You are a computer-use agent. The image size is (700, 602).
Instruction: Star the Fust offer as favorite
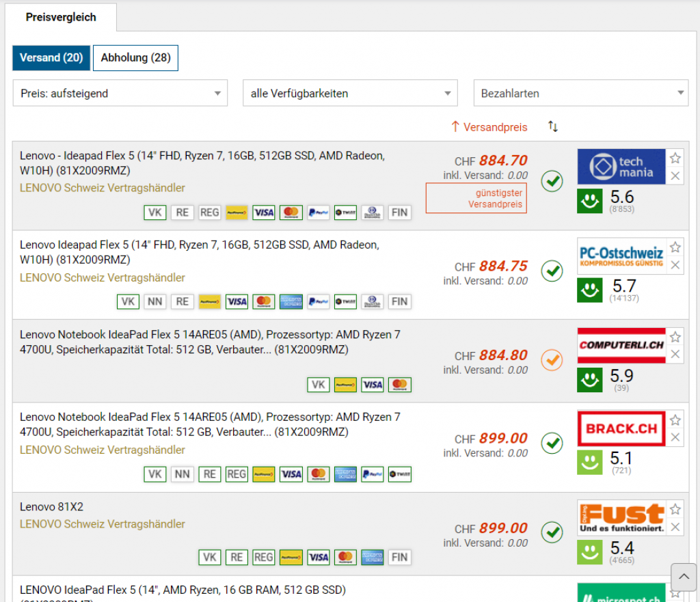[675, 509]
